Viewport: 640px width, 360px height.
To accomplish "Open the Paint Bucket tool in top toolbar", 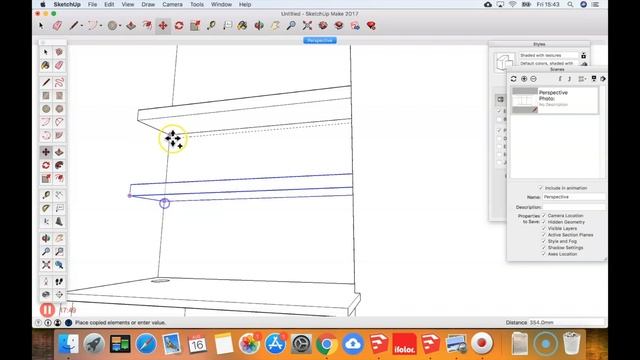I will pyautogui.click(x=242, y=26).
